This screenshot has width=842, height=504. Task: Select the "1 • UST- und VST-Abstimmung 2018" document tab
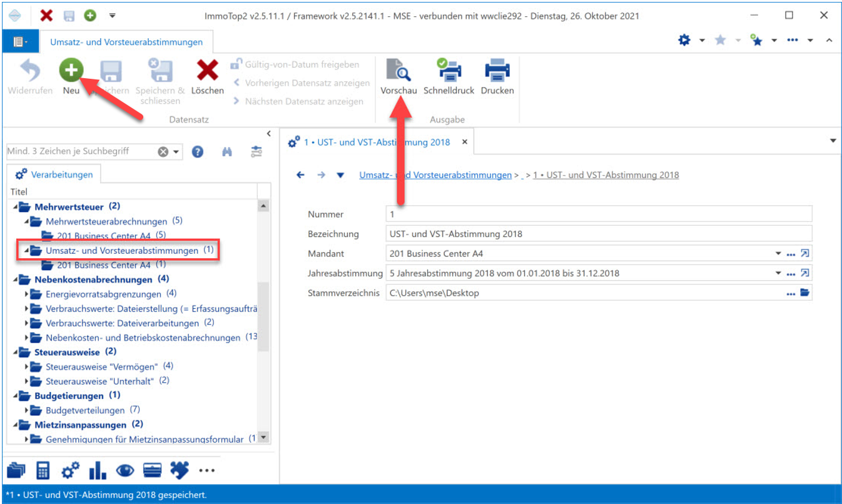click(x=377, y=142)
